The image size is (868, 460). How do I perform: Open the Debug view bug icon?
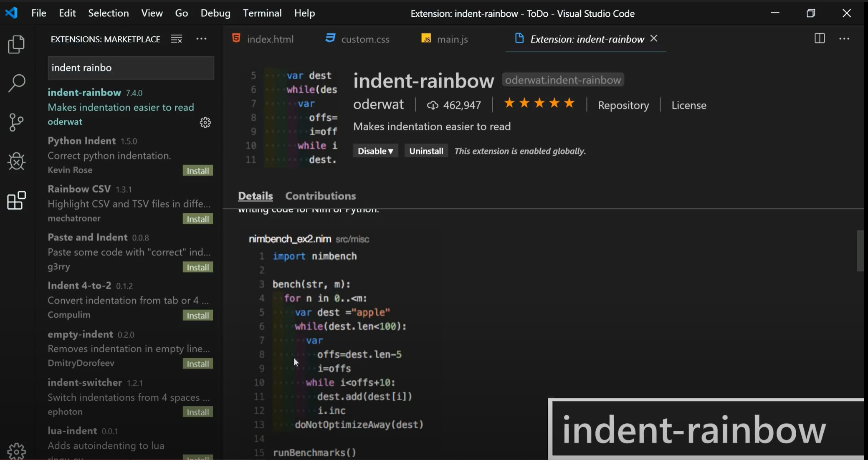(x=16, y=161)
